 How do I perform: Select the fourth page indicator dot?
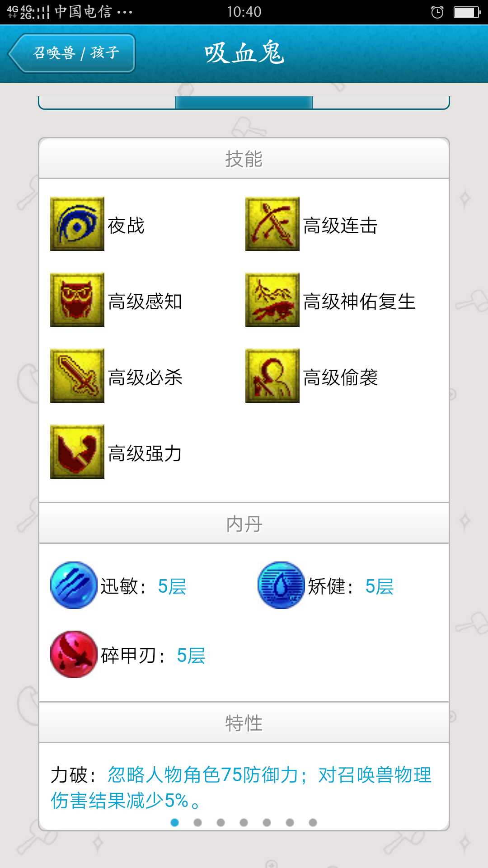[244, 822]
